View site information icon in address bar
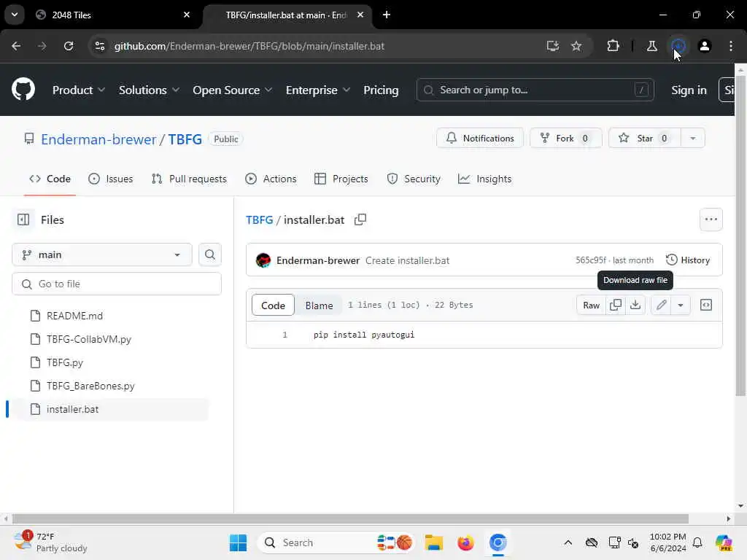747x560 pixels. (x=99, y=46)
